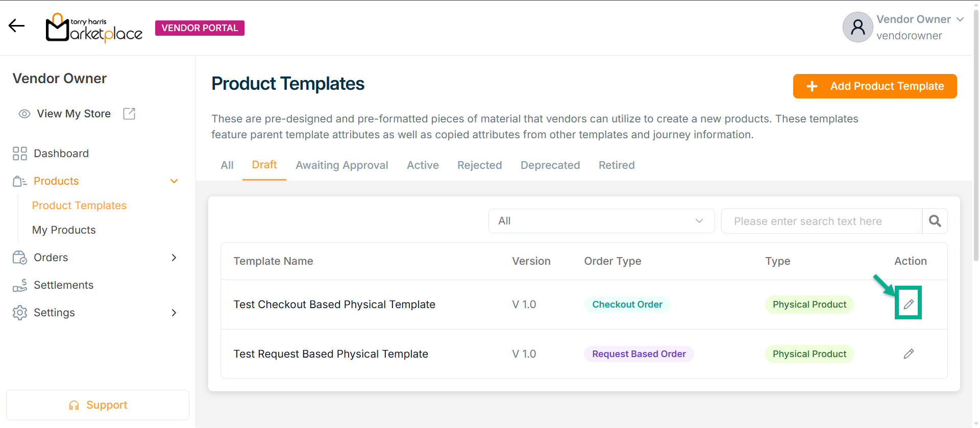The width and height of the screenshot is (980, 428).
Task: Click the search magnifier icon
Action: 935,221
